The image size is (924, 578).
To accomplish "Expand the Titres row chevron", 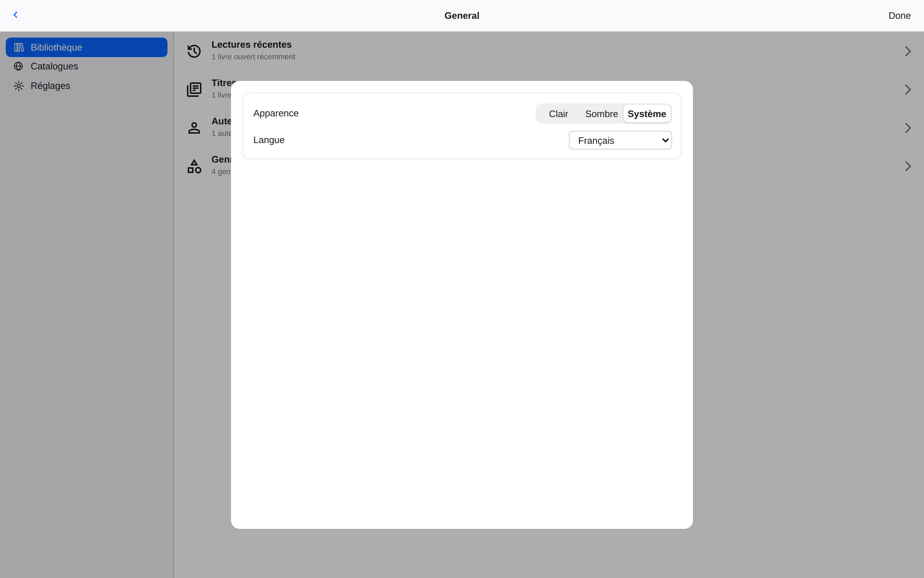I will click(908, 90).
